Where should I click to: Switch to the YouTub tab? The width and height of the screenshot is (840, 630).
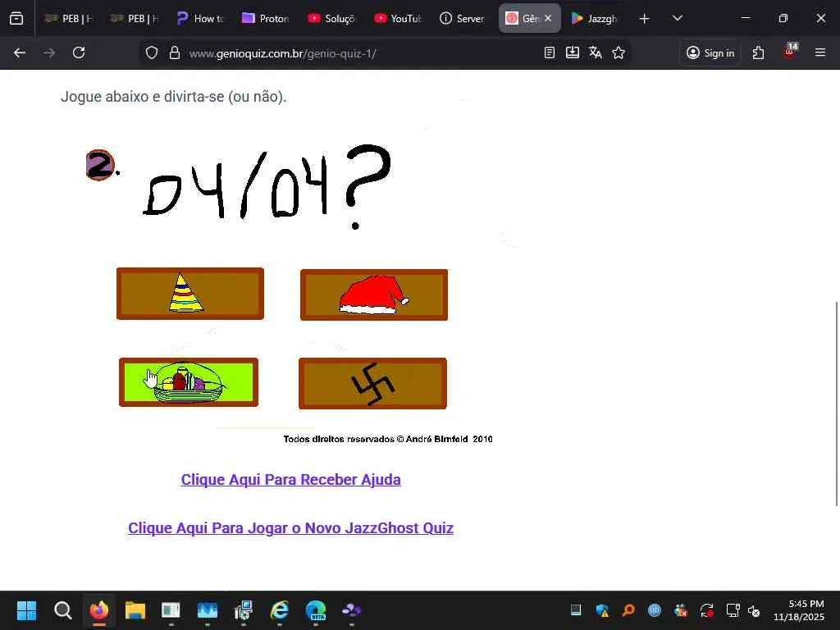[x=397, y=18]
